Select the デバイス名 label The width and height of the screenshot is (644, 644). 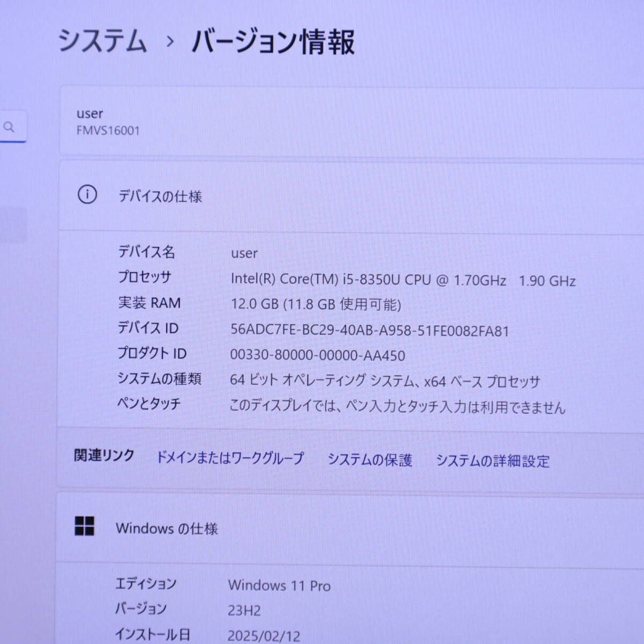tap(147, 252)
